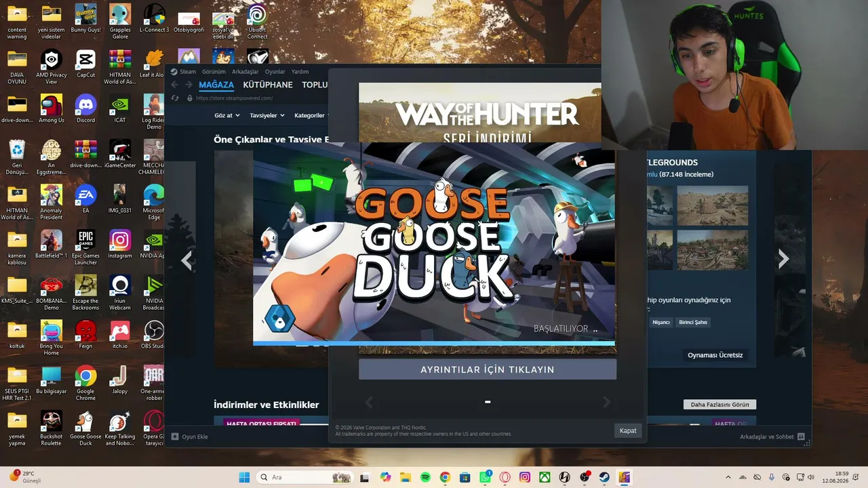Viewport: 868px width, 488px height.
Task: Open the Xbox app from the taskbar
Action: click(x=545, y=477)
